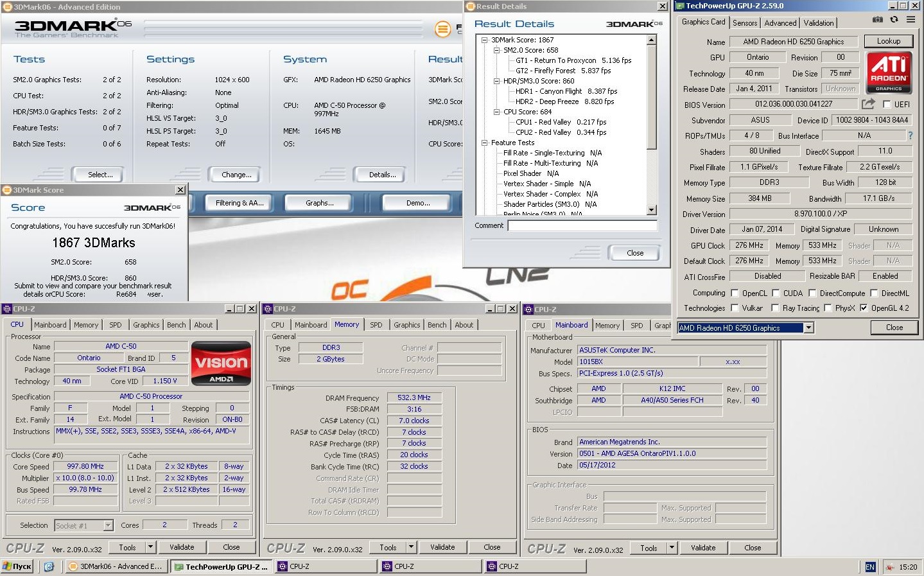Click Demo... button in 3DMark06
The height and width of the screenshot is (576, 924).
tap(418, 203)
